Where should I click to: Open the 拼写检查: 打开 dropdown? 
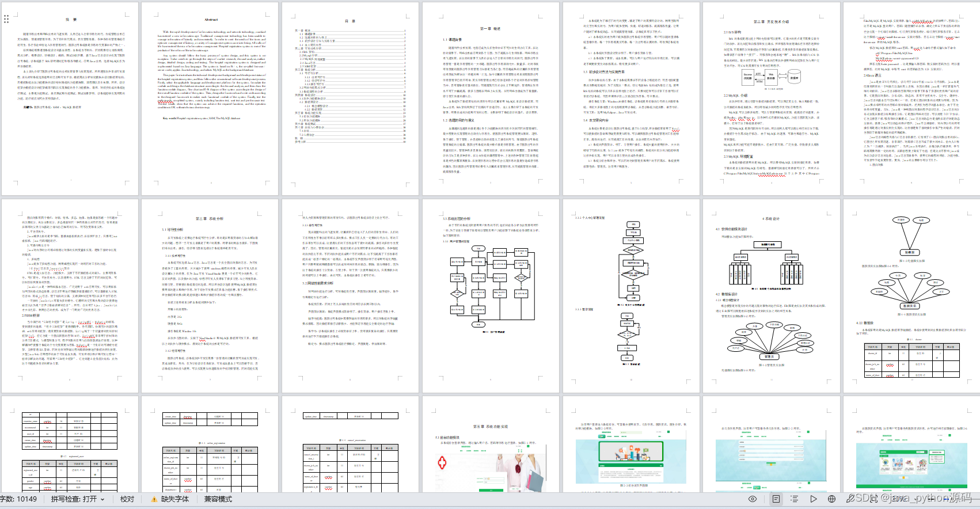click(78, 499)
